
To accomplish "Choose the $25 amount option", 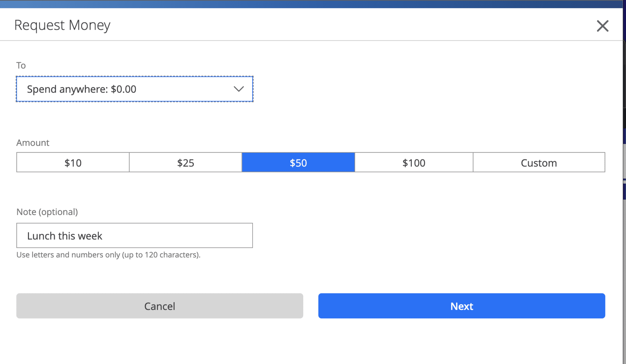I will click(x=186, y=163).
